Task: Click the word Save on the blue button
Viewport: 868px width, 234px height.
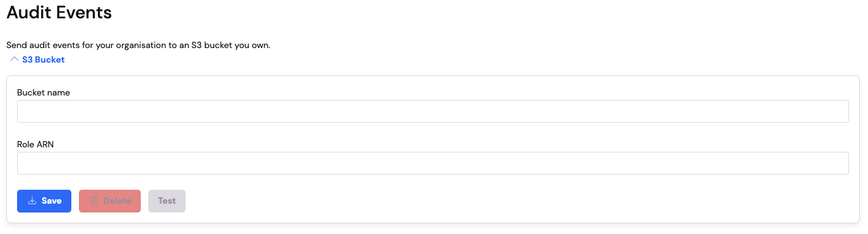Action: (52, 201)
